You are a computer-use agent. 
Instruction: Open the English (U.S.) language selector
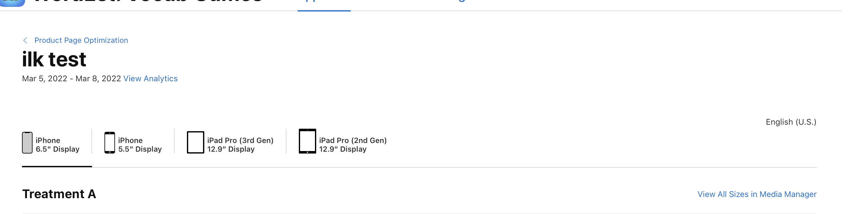point(791,122)
